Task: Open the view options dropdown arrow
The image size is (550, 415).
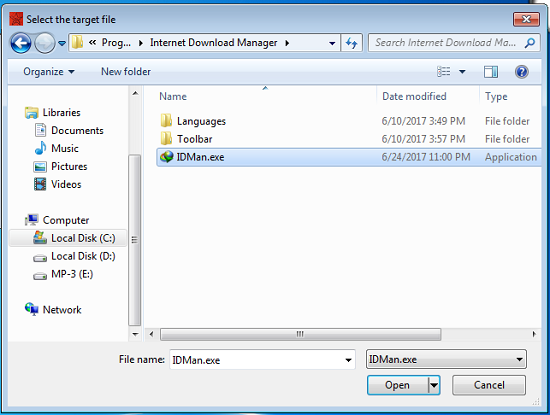Action: pyautogui.click(x=462, y=72)
